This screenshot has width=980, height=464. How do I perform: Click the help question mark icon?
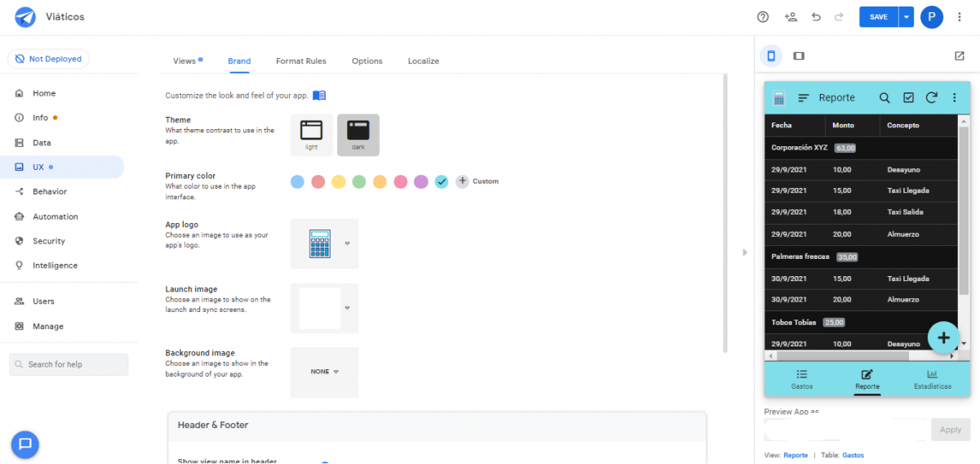coord(763,17)
